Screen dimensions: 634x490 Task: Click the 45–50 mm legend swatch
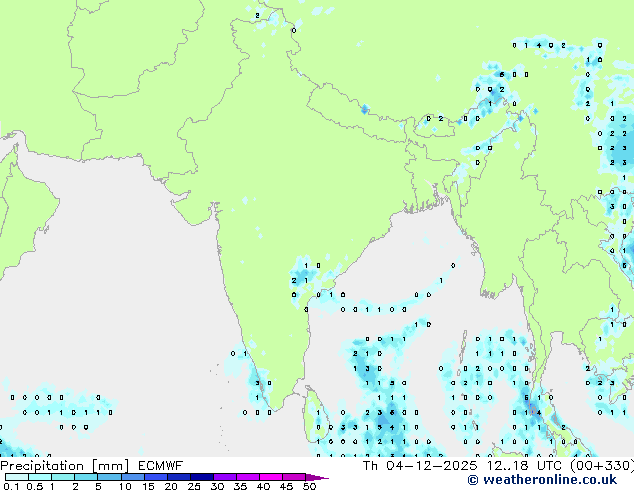[x=294, y=477]
